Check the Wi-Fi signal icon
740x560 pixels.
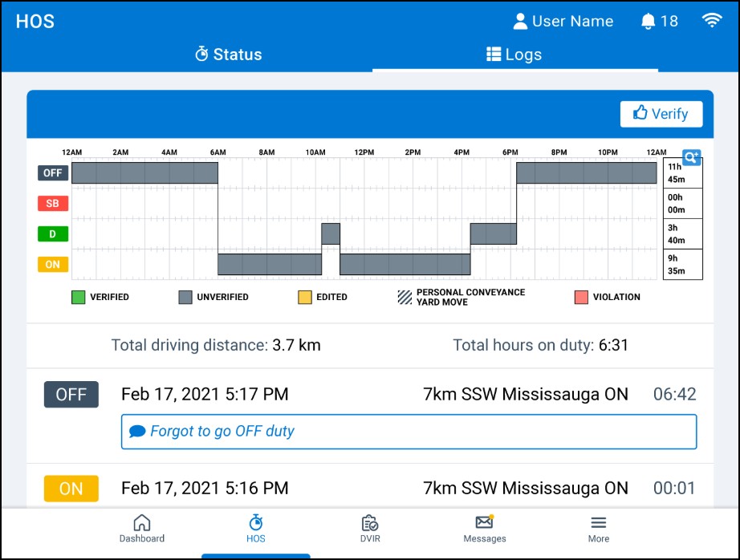click(x=712, y=20)
